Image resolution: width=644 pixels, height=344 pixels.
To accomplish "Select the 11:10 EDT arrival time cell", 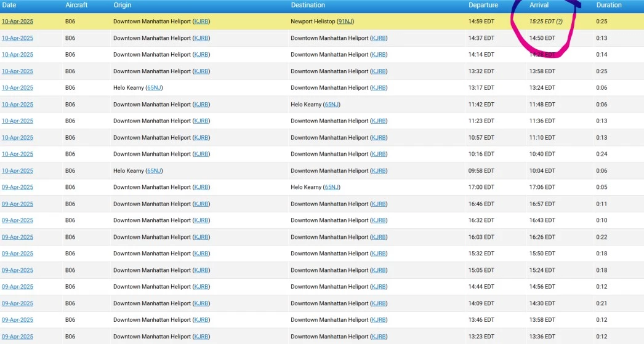I will pyautogui.click(x=542, y=137).
